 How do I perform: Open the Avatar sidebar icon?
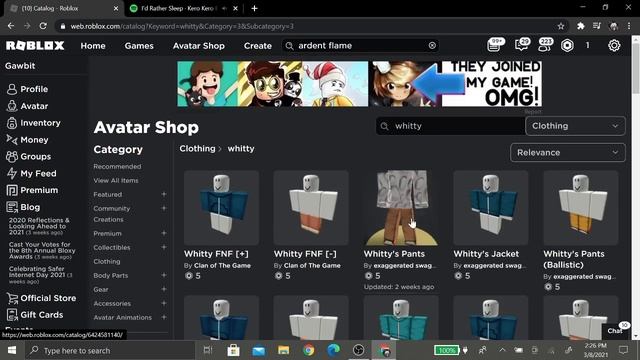click(12, 106)
